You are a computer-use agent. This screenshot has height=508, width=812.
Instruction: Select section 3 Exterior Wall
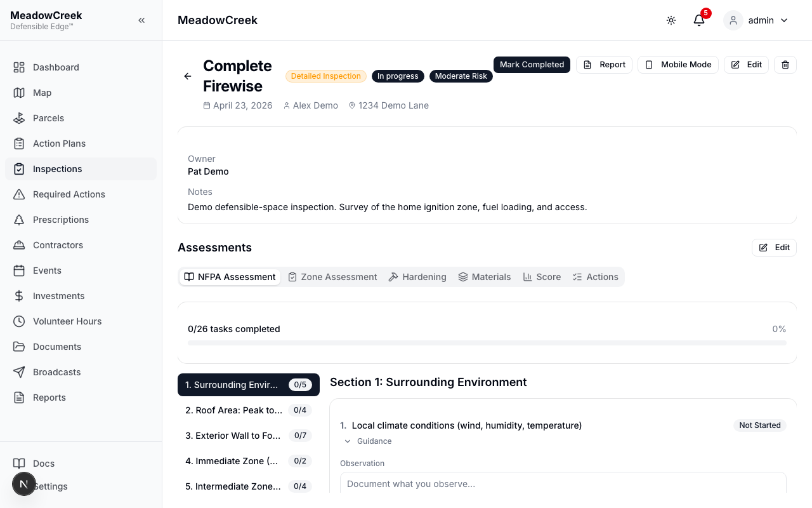(x=249, y=436)
